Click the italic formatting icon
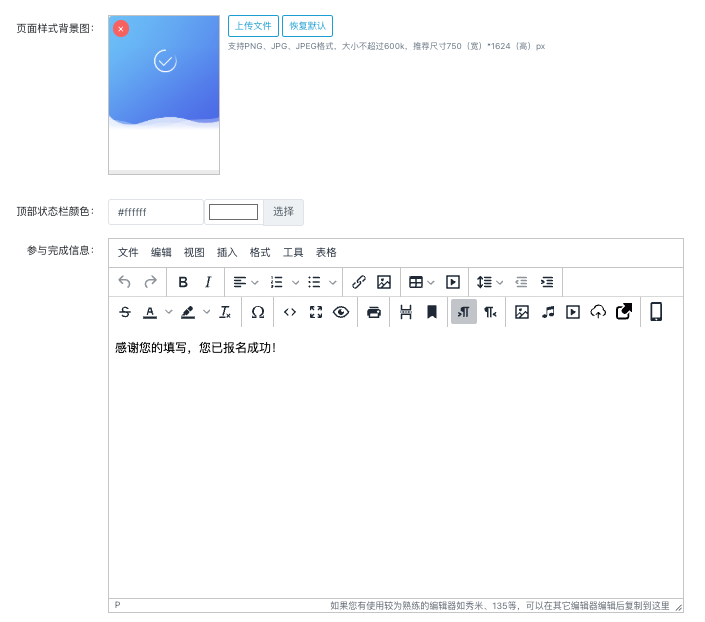This screenshot has width=705, height=622. point(208,282)
